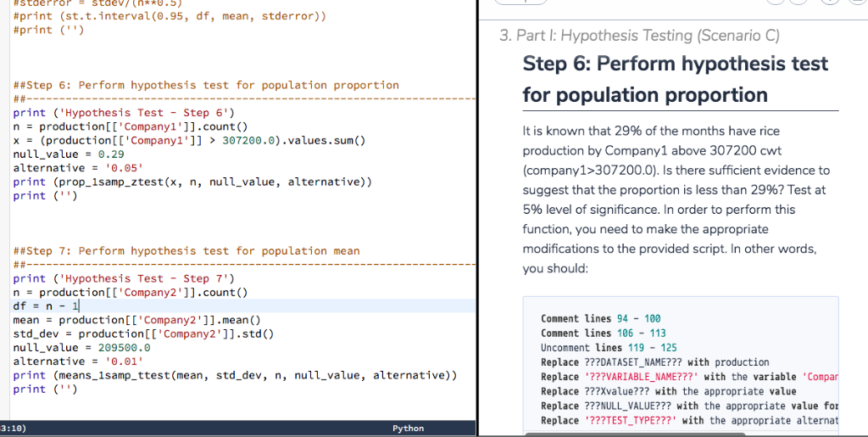Place cursor on n = production[['Company2']].count() line
The image size is (868, 437).
pos(131,293)
